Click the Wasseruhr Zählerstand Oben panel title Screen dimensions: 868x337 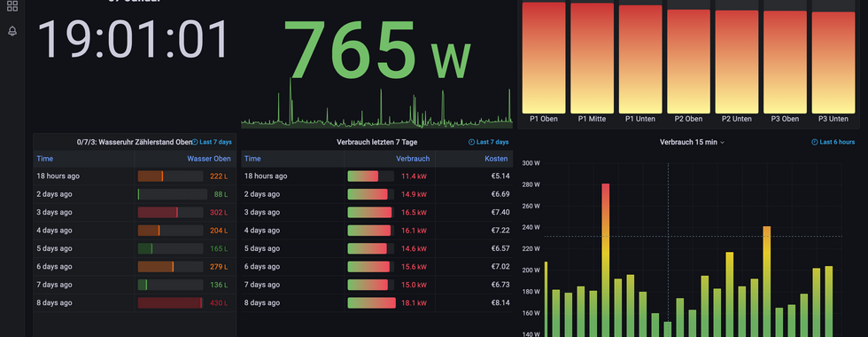(x=135, y=143)
